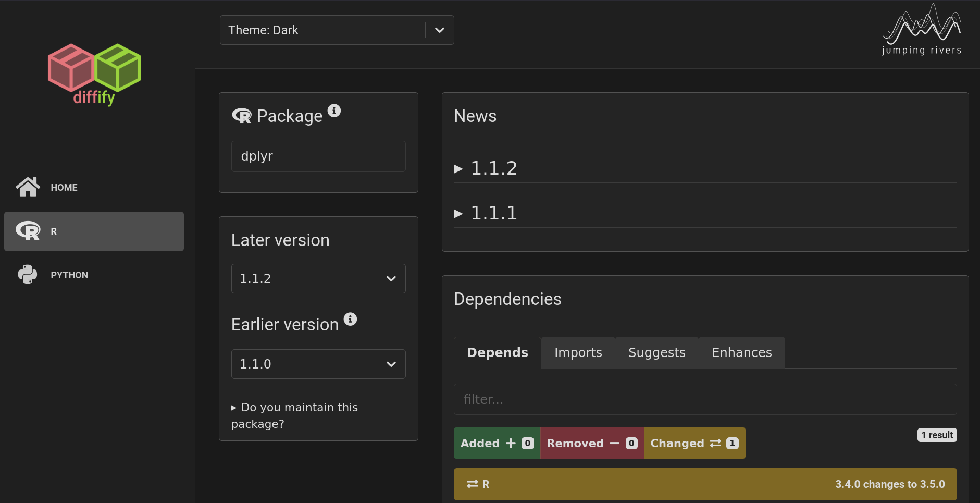The height and width of the screenshot is (503, 980).
Task: Click the dependencies filter field
Action: [x=705, y=399]
